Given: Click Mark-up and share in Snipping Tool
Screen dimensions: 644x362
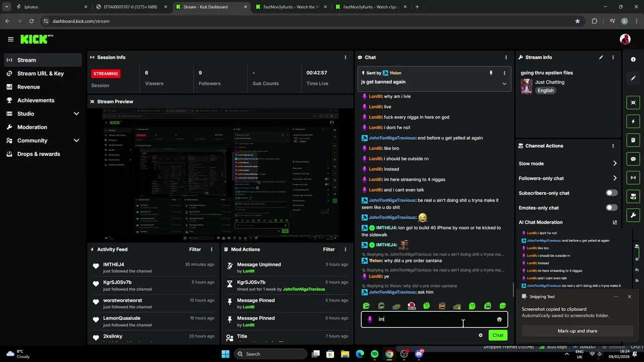Looking at the screenshot, I should coord(577,331).
